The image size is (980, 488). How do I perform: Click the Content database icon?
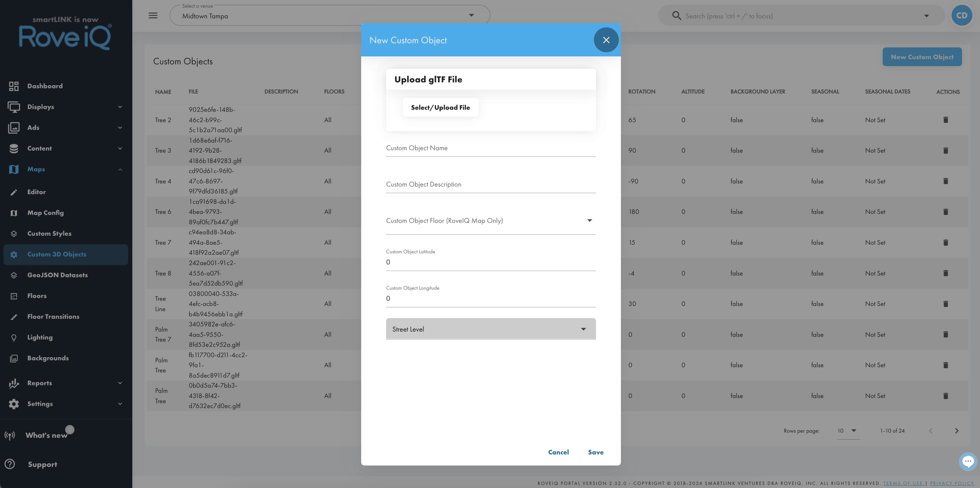point(14,148)
